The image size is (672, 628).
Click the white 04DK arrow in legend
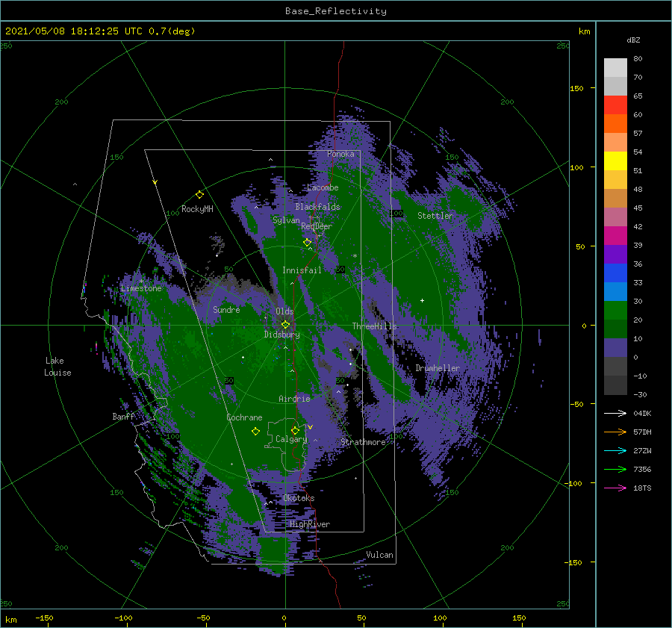click(x=615, y=413)
